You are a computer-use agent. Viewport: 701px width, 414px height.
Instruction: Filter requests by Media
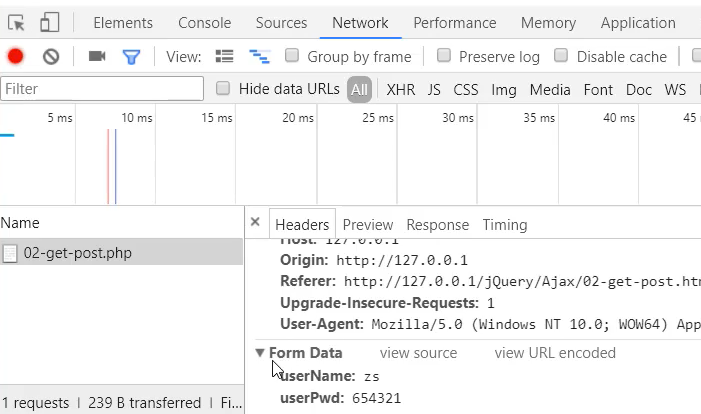point(550,89)
